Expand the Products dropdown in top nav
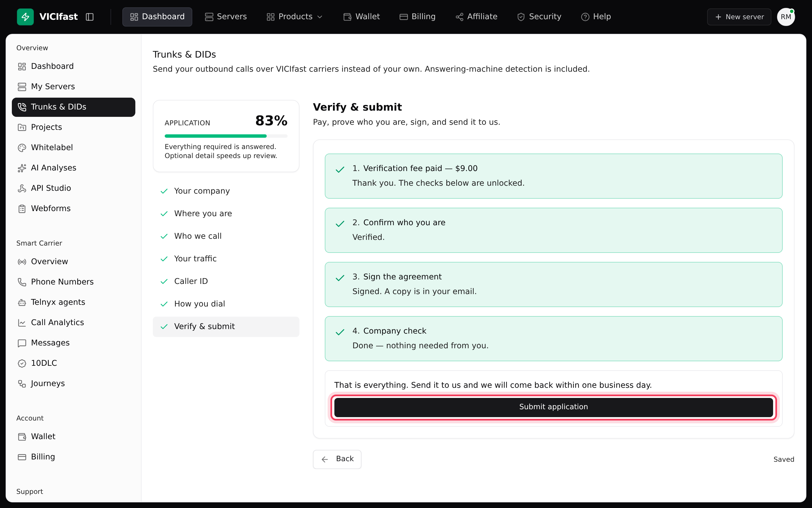The height and width of the screenshot is (508, 812). click(295, 17)
